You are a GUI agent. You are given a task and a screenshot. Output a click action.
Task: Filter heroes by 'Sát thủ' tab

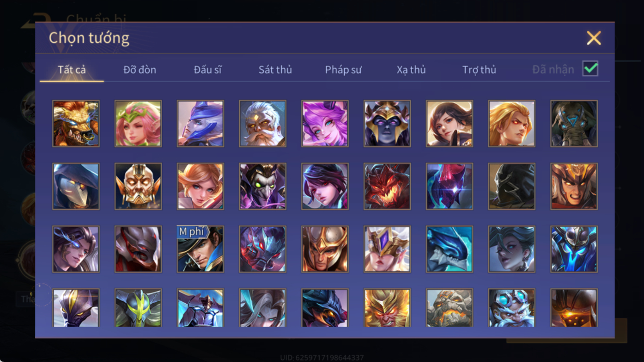click(275, 70)
